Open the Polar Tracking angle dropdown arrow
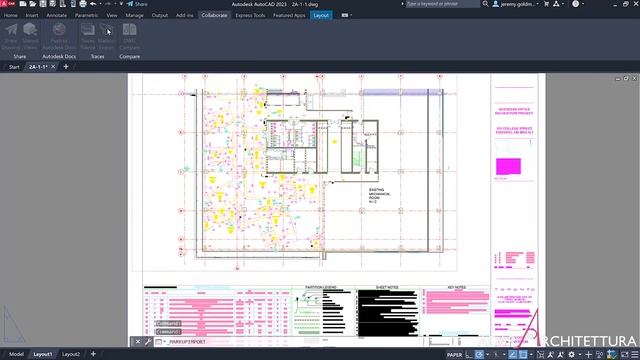The height and width of the screenshot is (360, 640). click(x=487, y=355)
